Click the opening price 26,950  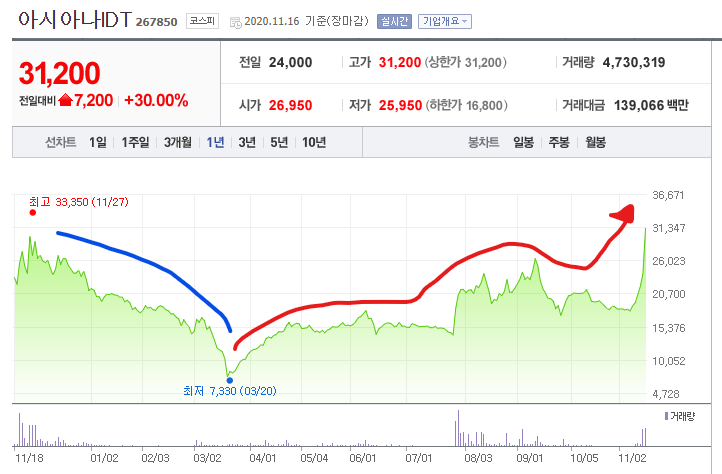pos(291,105)
